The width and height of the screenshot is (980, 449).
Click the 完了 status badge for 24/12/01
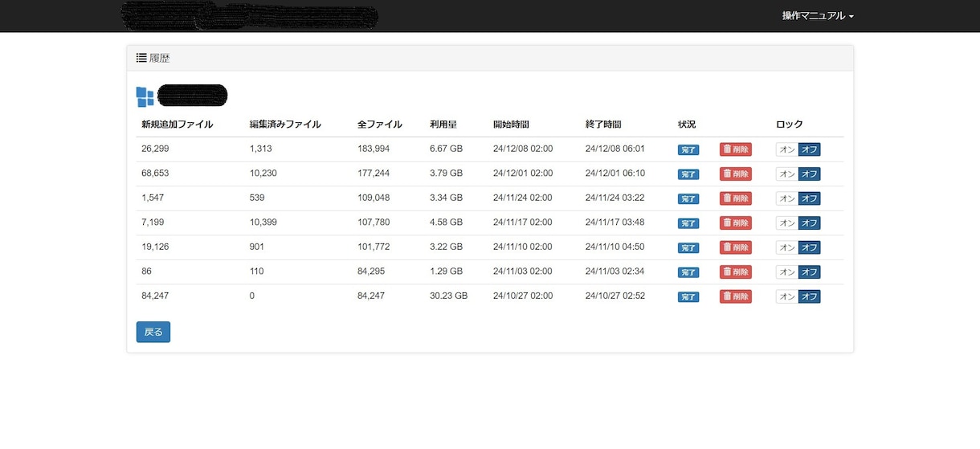coord(688,174)
